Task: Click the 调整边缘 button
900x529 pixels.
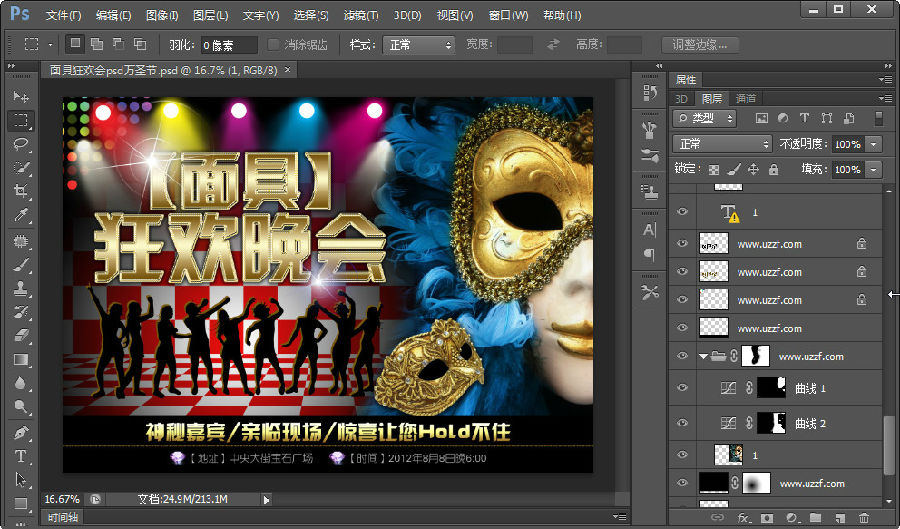Action: point(699,44)
